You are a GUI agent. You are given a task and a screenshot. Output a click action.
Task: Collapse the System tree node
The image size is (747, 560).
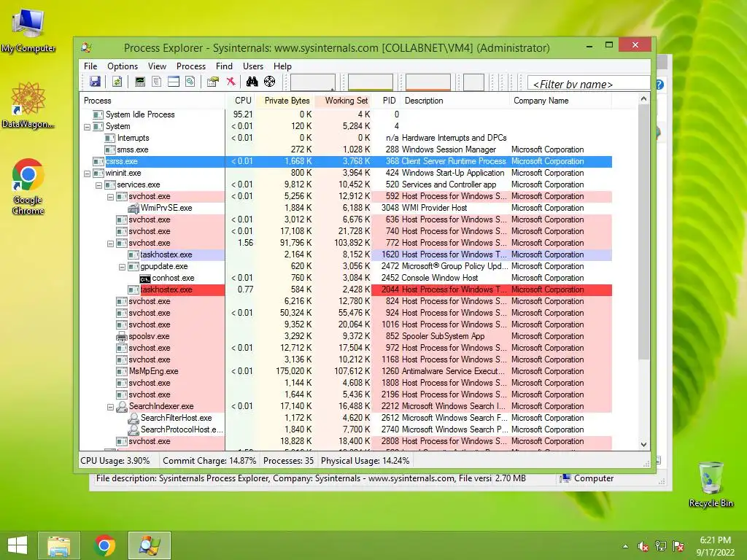(x=88, y=127)
